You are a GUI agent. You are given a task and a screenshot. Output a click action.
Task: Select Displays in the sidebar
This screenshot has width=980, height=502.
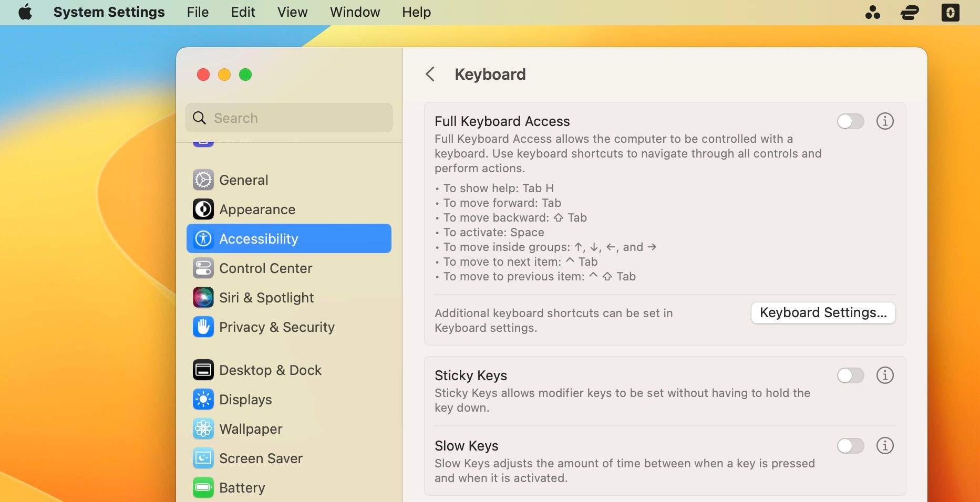[x=289, y=400]
